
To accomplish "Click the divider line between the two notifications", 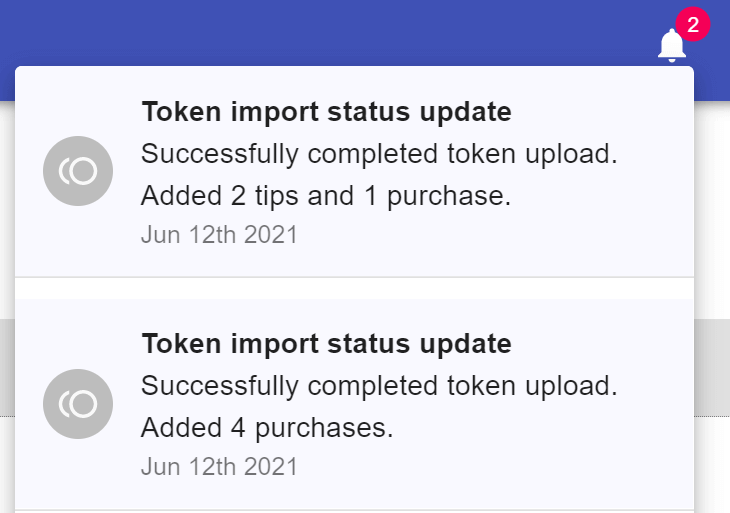I will pos(354,277).
